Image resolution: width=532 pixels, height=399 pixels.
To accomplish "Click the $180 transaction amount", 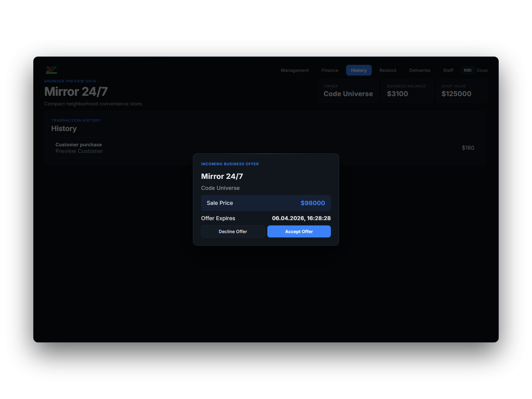I will pos(468,148).
